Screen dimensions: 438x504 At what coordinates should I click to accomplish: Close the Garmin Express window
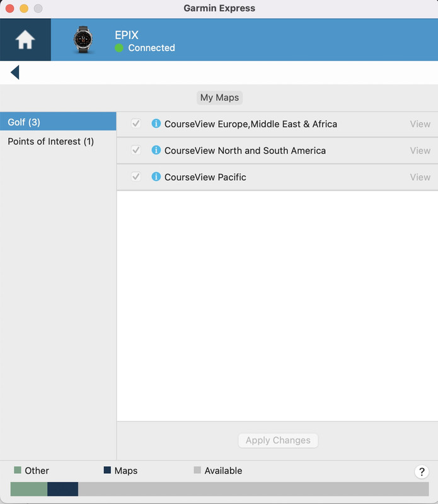[10, 8]
